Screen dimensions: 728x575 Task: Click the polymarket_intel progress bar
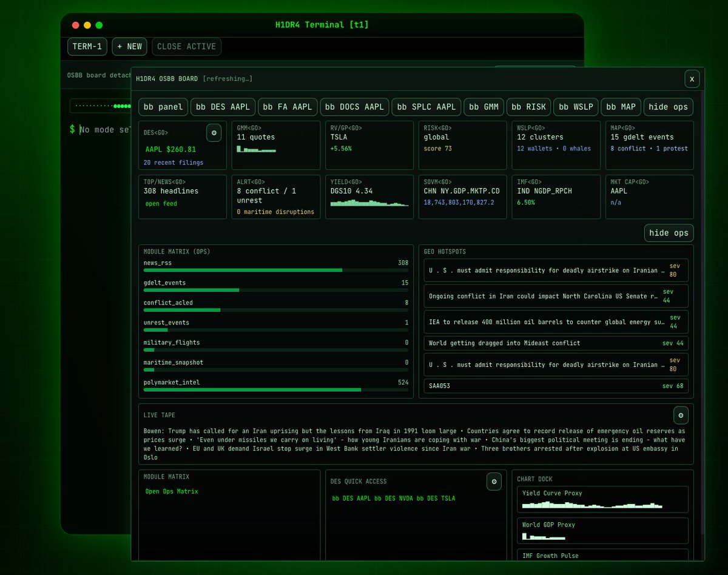[x=276, y=389]
